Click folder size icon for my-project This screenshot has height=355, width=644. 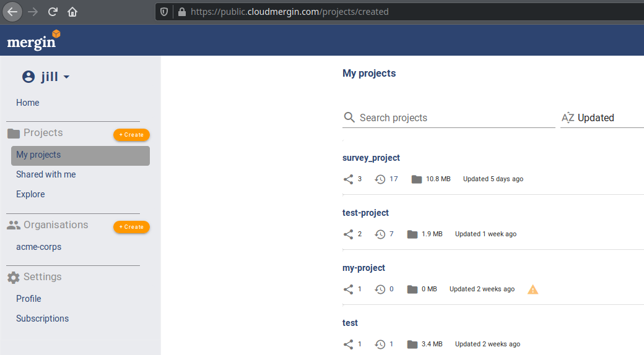click(x=412, y=289)
